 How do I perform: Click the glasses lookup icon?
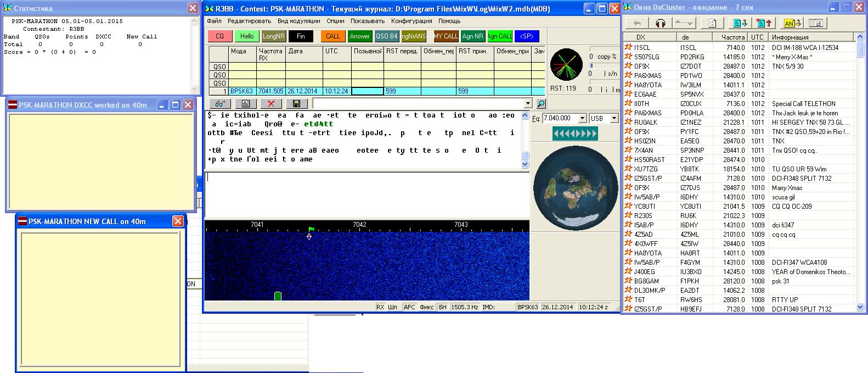click(220, 103)
